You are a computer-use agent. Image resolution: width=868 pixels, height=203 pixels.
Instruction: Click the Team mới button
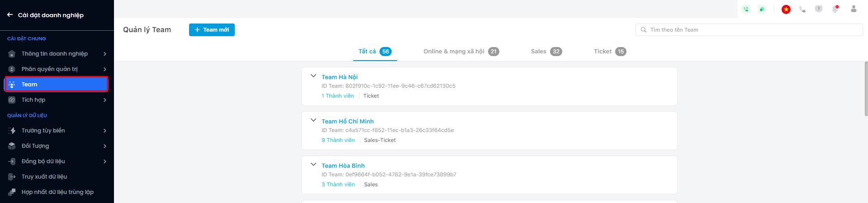pos(212,30)
